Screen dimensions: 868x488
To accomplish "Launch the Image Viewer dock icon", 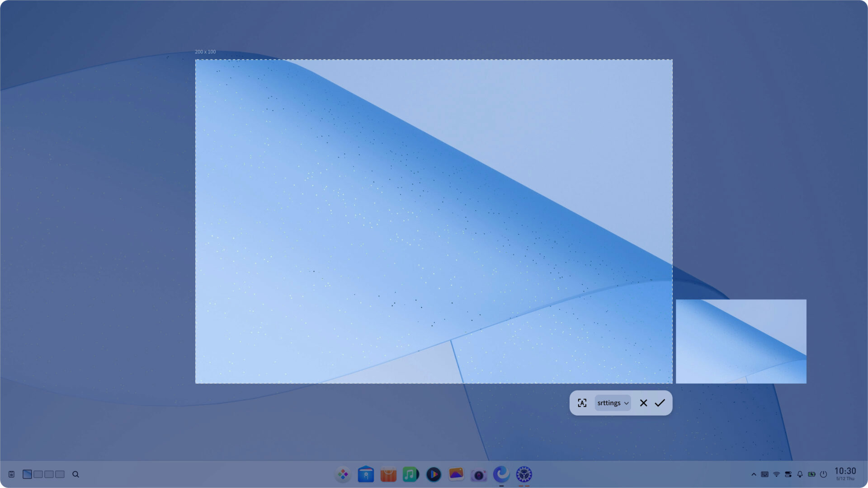I will click(x=456, y=474).
